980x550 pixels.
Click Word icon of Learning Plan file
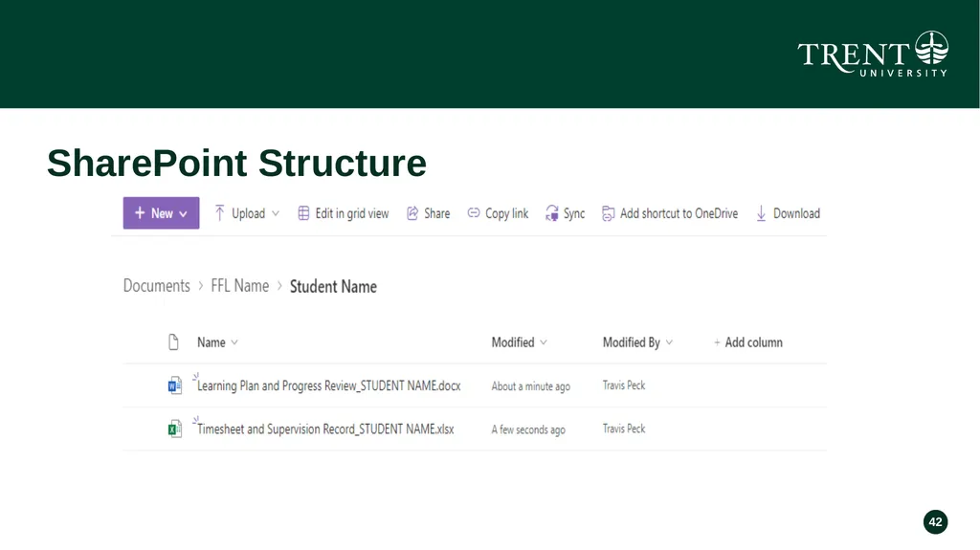[175, 385]
